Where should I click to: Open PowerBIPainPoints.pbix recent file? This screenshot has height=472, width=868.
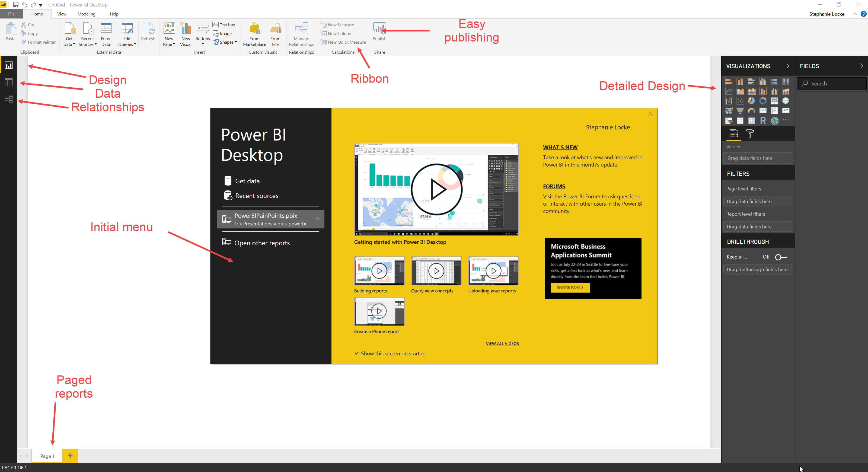pos(271,219)
